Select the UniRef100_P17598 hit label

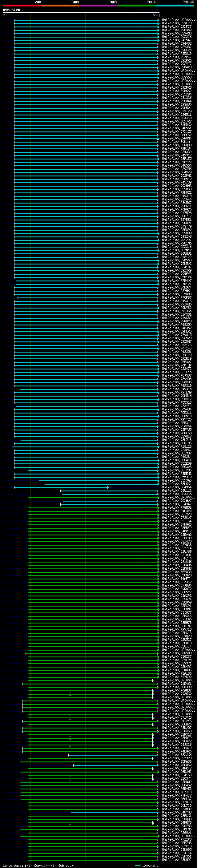[177, 213]
